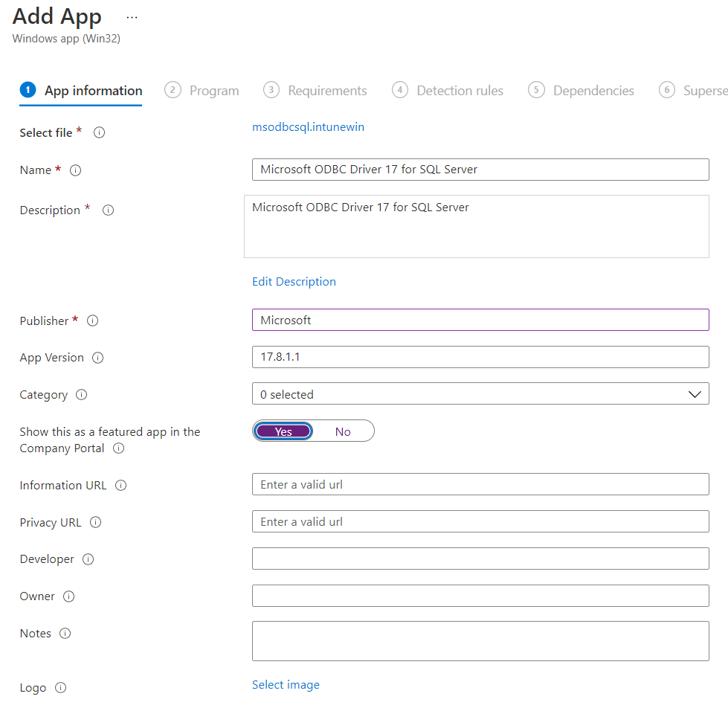728x708 pixels.
Task: Open the ellipsis menu beside Add App
Action: coord(132,18)
